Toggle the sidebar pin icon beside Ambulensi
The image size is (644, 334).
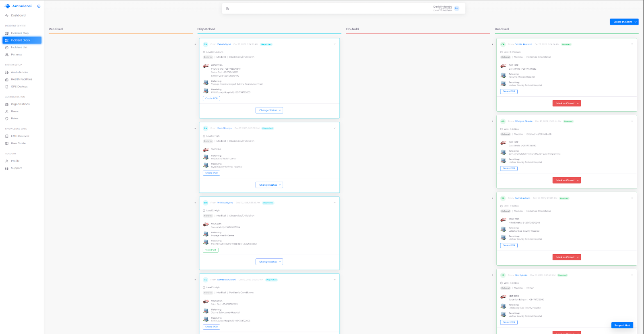pyautogui.click(x=39, y=6)
